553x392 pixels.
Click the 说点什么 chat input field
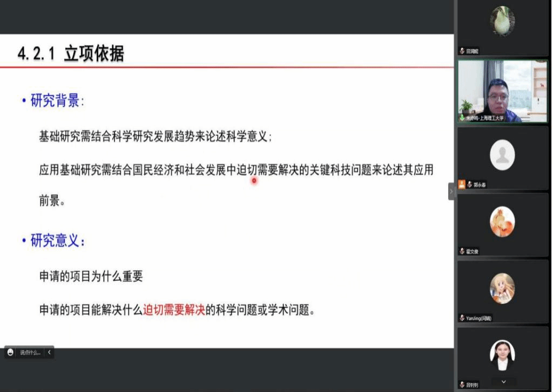[x=30, y=352]
